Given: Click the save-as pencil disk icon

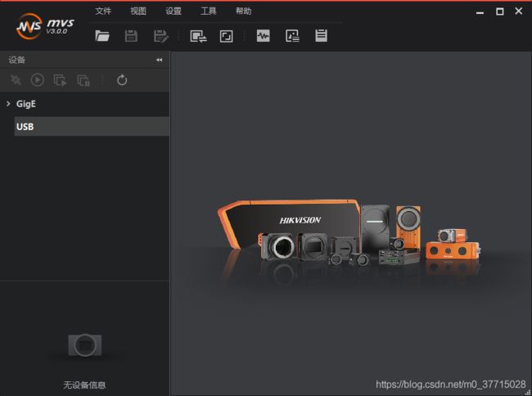Looking at the screenshot, I should tap(160, 36).
